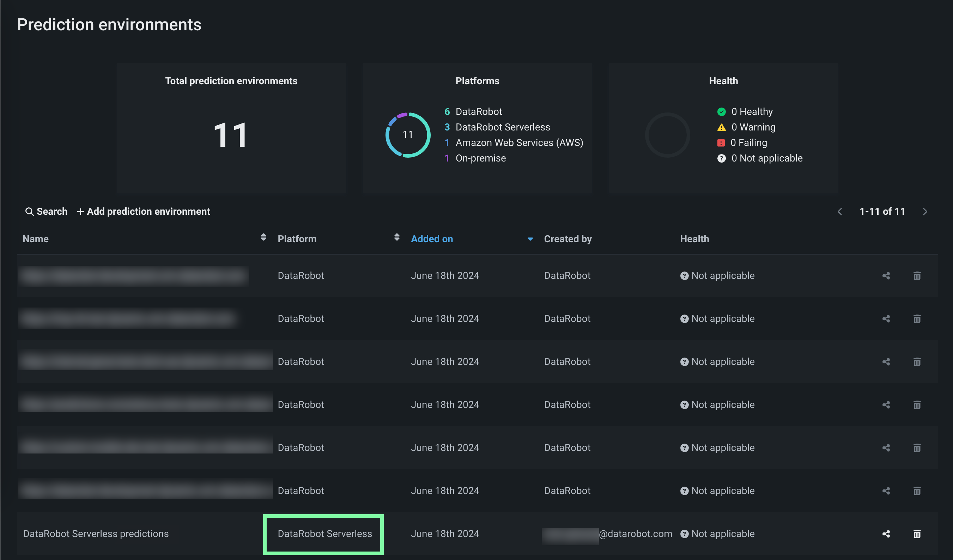
Task: Go to next page of environments
Action: (925, 211)
